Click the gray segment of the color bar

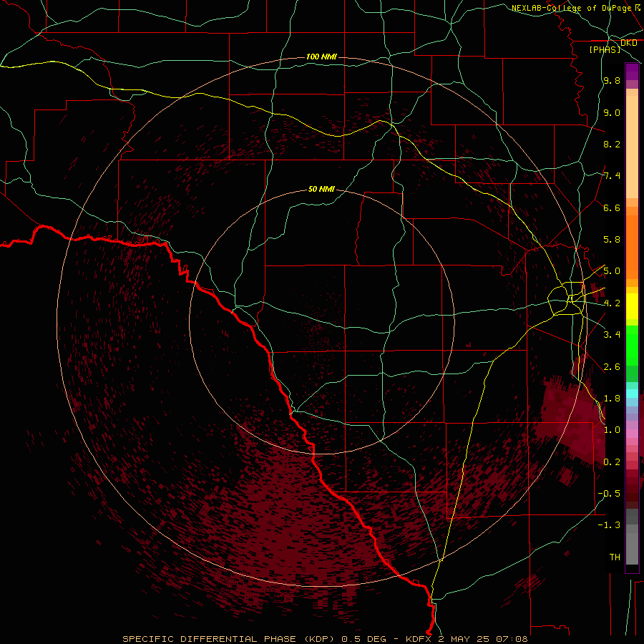coord(632,538)
